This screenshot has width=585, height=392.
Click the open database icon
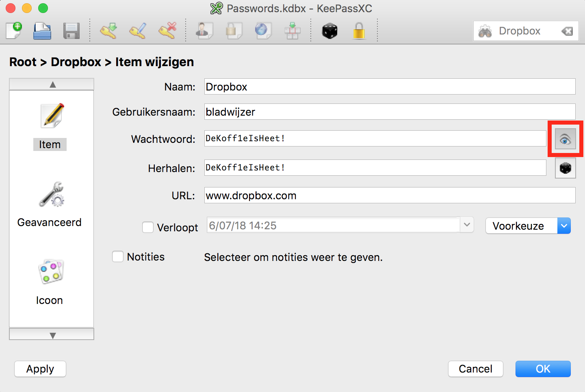42,31
